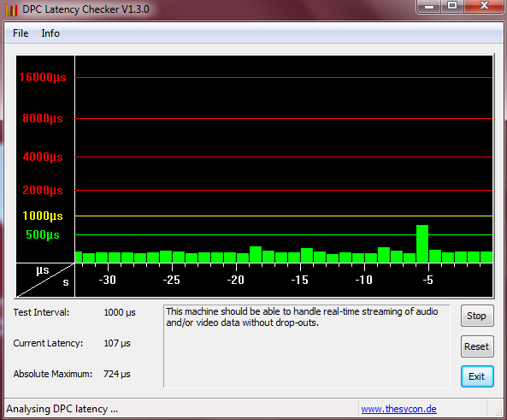507x420 pixels.
Task: Click the 2000µs axis label
Action: point(43,190)
